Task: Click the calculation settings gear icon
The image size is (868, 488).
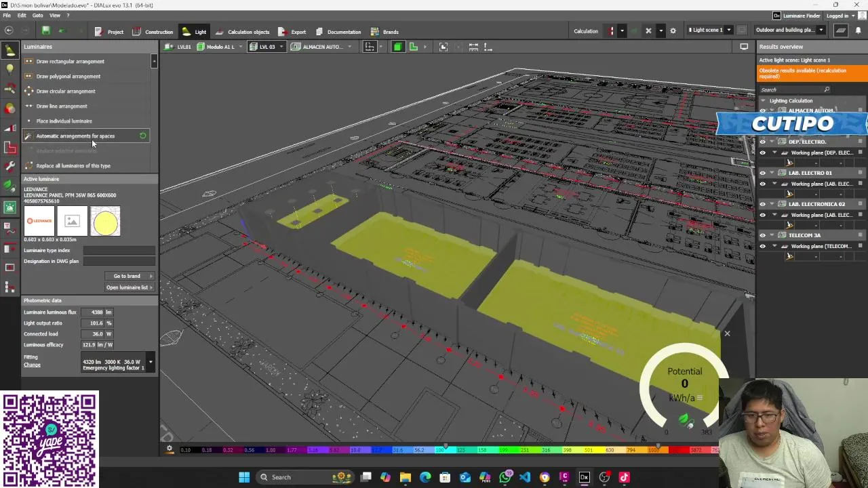Action: pyautogui.click(x=673, y=30)
